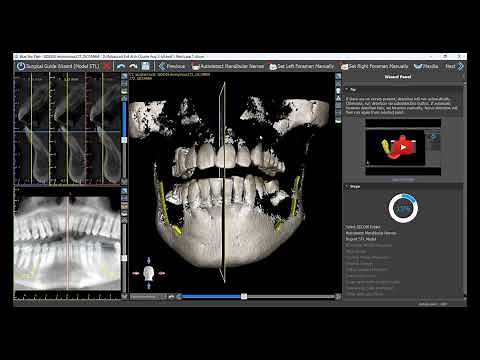Click the Redo arrow icon

pos(133,66)
